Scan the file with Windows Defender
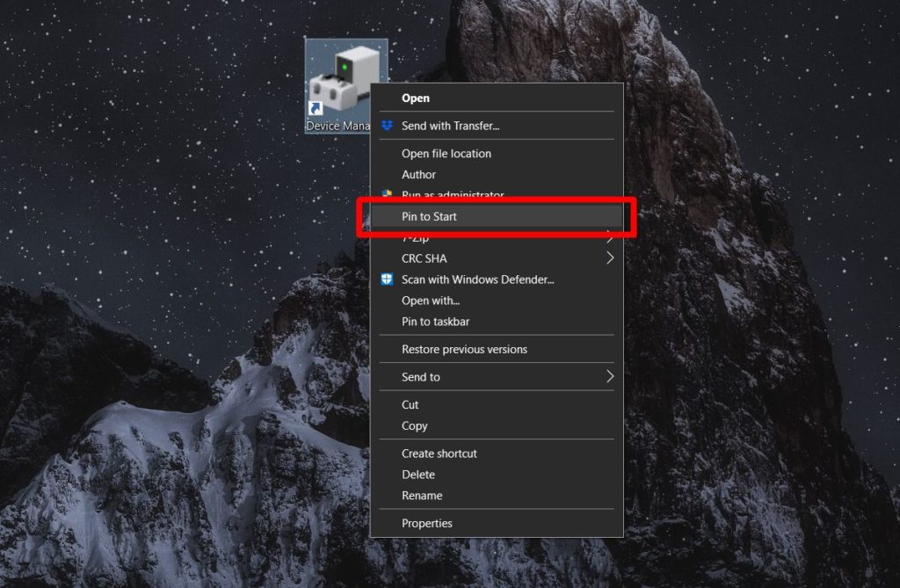 coord(479,279)
